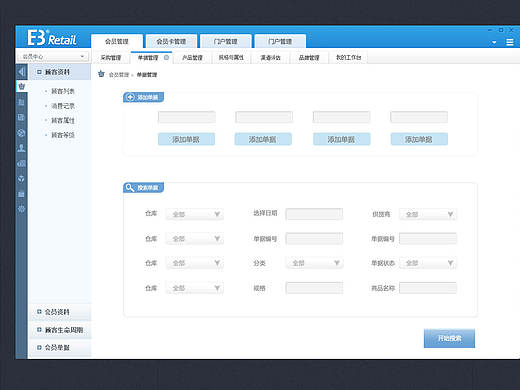Open the person icon in the sidebar

pyautogui.click(x=21, y=148)
